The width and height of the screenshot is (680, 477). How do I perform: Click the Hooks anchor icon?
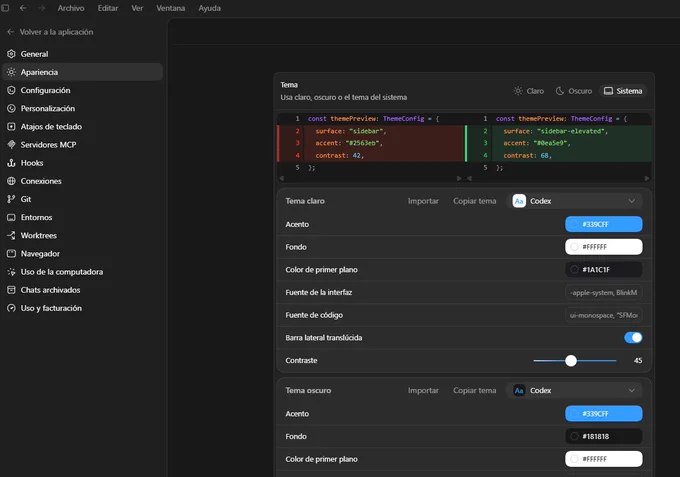click(11, 163)
